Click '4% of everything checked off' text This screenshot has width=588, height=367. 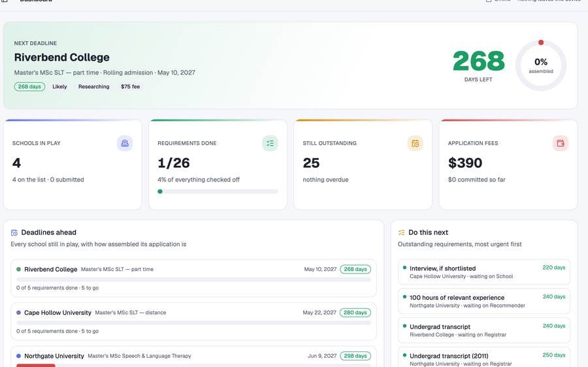tap(199, 180)
